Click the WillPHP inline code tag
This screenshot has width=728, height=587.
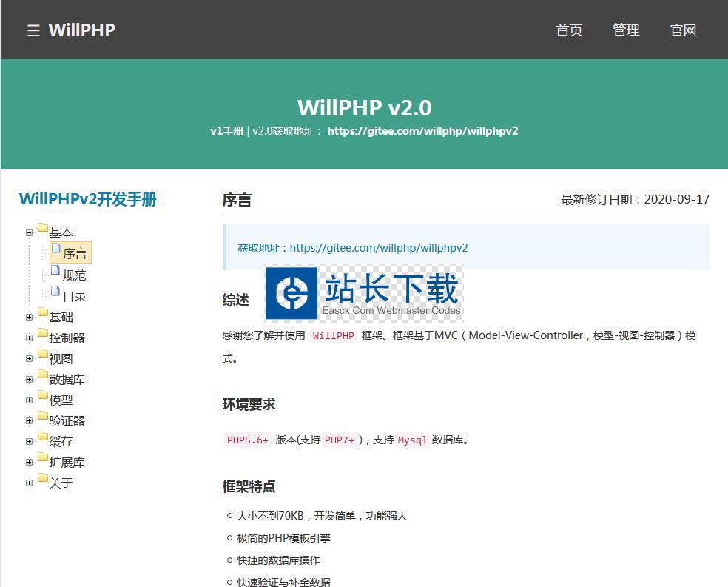(x=333, y=335)
